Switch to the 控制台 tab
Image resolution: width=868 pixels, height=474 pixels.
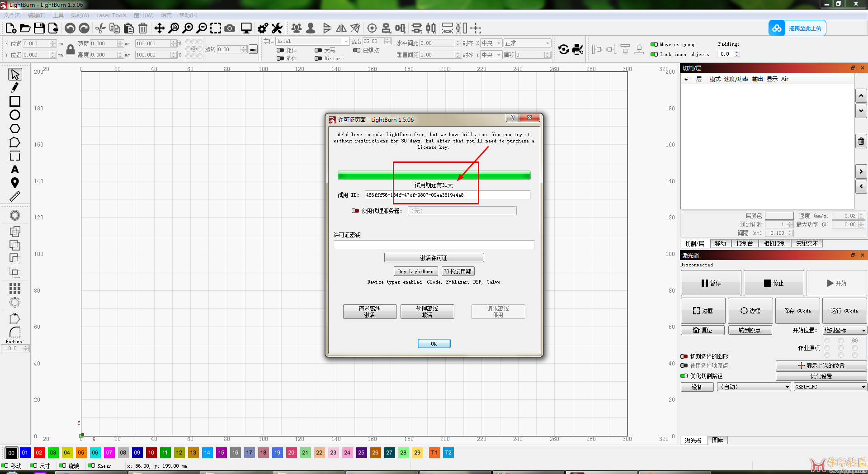pyautogui.click(x=745, y=243)
